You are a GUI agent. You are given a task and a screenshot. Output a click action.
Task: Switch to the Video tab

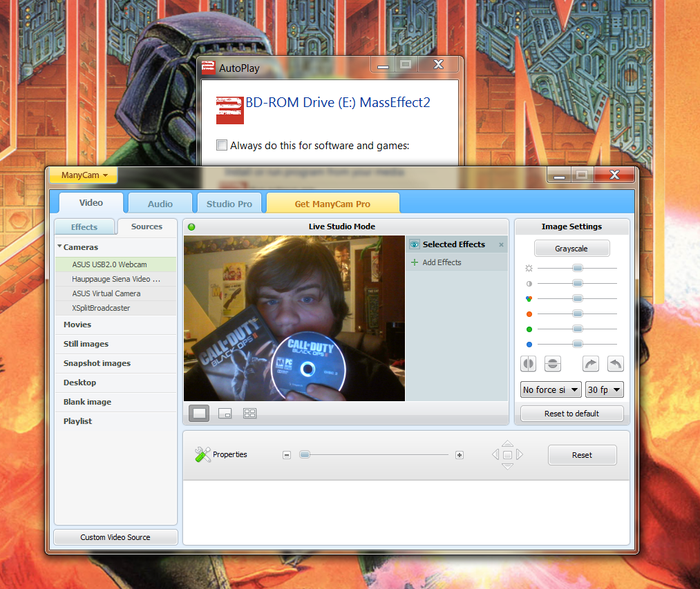click(91, 203)
